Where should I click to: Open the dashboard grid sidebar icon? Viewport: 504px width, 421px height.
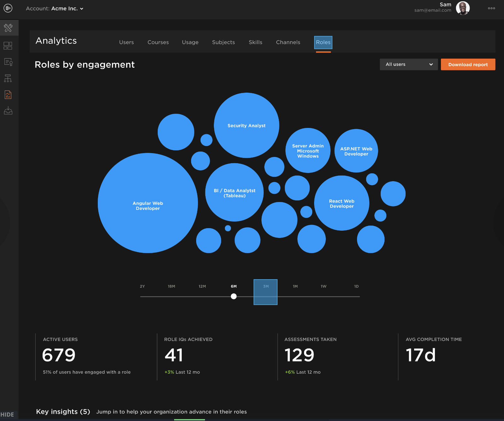pos(8,46)
